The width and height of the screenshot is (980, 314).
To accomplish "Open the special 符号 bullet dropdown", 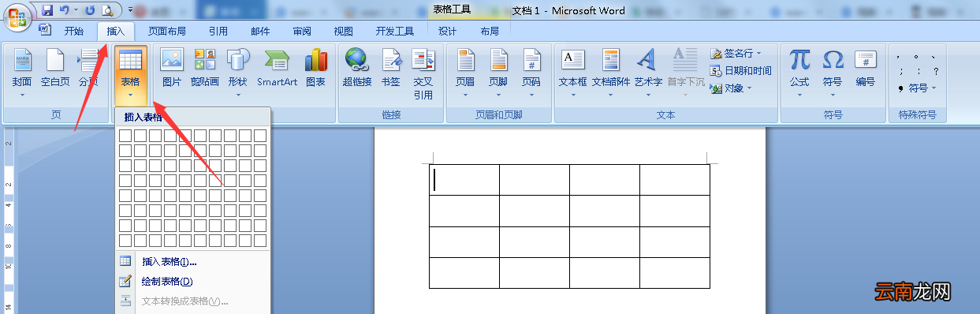I will (918, 88).
